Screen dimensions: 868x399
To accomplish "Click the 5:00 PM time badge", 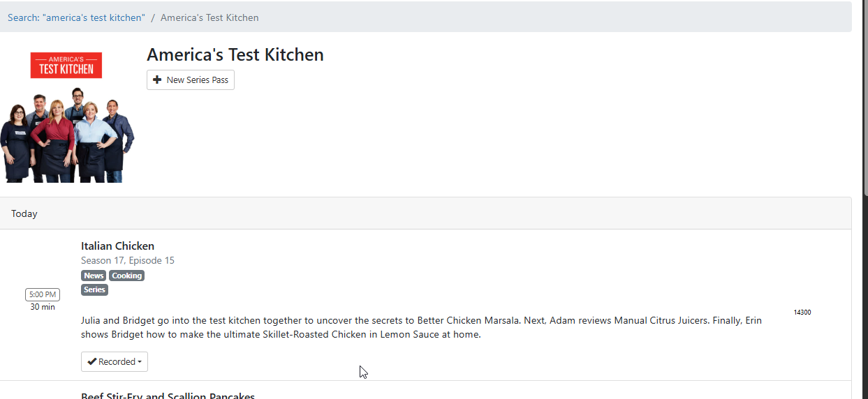I will pyautogui.click(x=43, y=294).
